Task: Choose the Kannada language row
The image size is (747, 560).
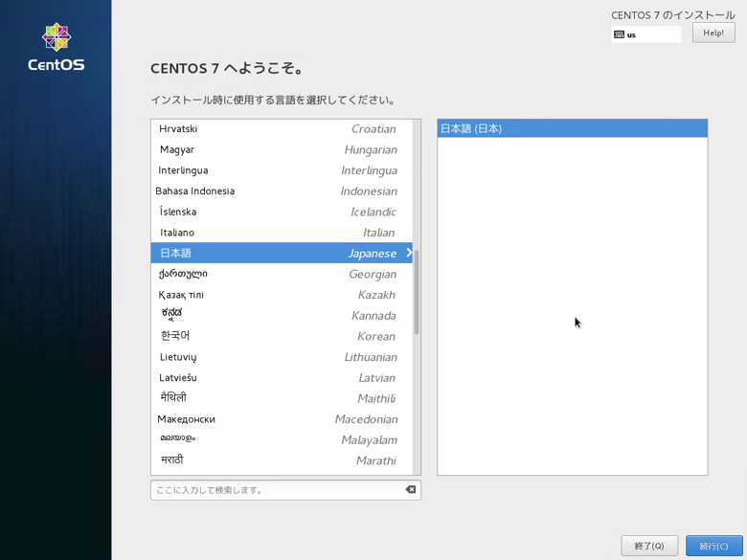Action: [282, 315]
